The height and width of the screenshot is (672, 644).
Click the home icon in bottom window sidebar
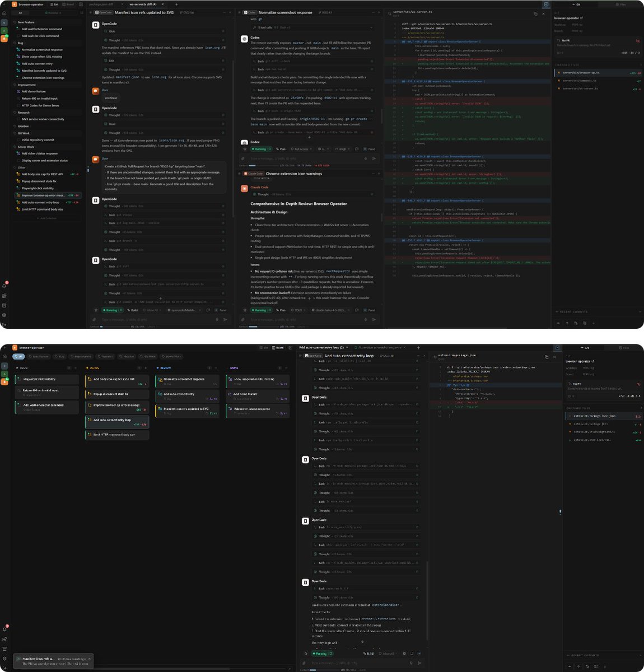[x=4, y=356]
